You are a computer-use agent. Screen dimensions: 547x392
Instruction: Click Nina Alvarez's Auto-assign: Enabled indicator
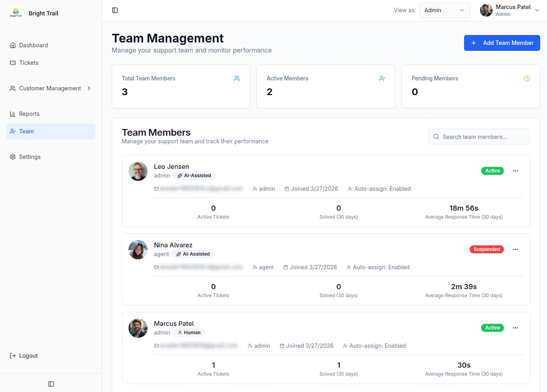[x=378, y=267]
